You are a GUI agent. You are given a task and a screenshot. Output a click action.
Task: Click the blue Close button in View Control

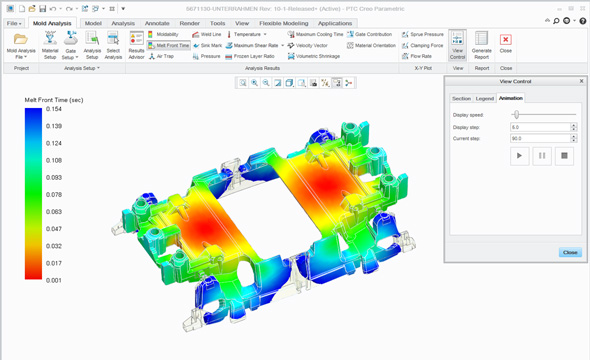pos(570,252)
